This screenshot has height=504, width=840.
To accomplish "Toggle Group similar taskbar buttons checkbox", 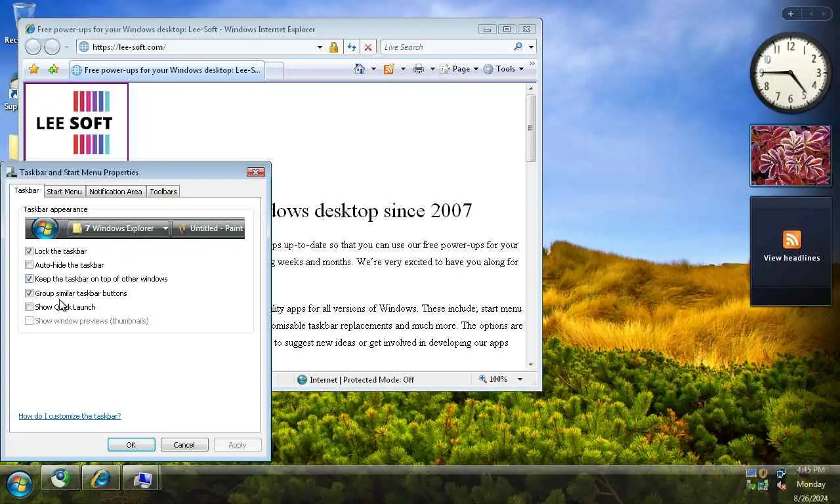I will click(29, 293).
